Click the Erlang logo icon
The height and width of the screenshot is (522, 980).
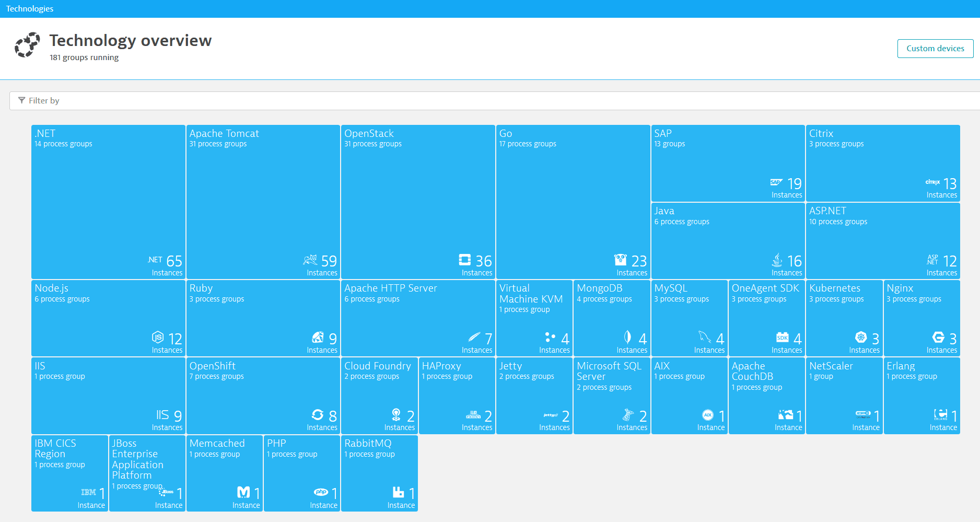coord(941,415)
